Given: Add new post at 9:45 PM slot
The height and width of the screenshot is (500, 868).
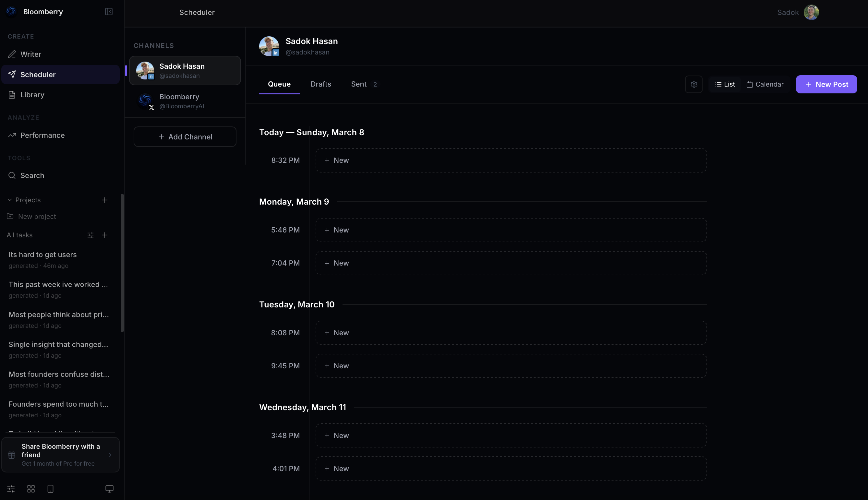Looking at the screenshot, I should (511, 366).
